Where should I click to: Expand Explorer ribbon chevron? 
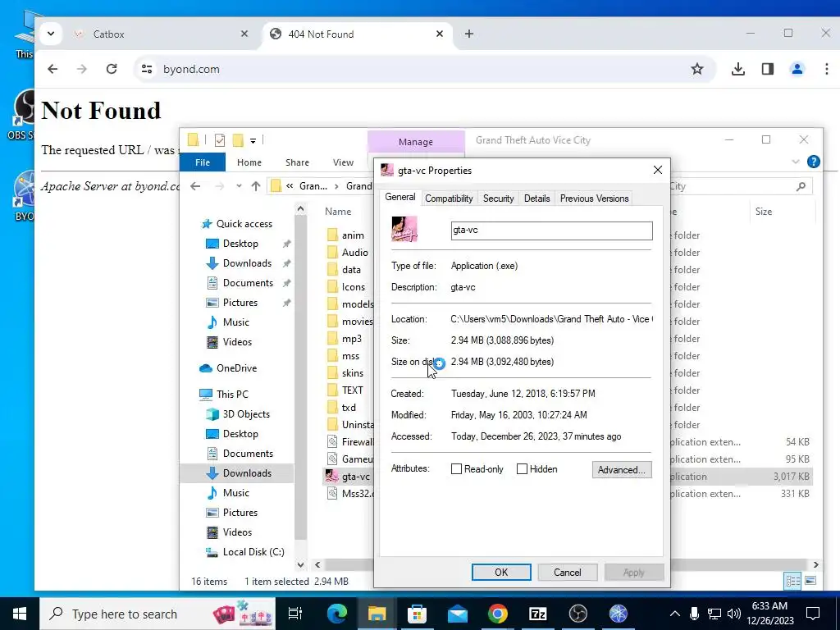(796, 162)
